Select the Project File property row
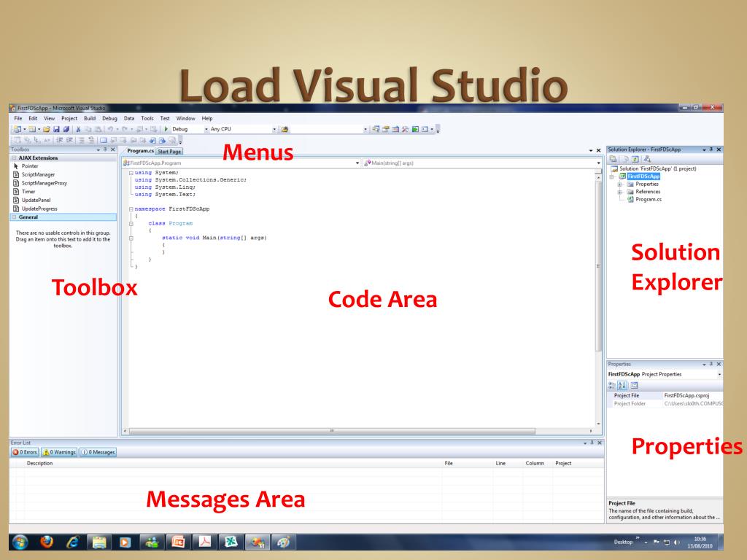This screenshot has width=747, height=560. tap(665, 396)
